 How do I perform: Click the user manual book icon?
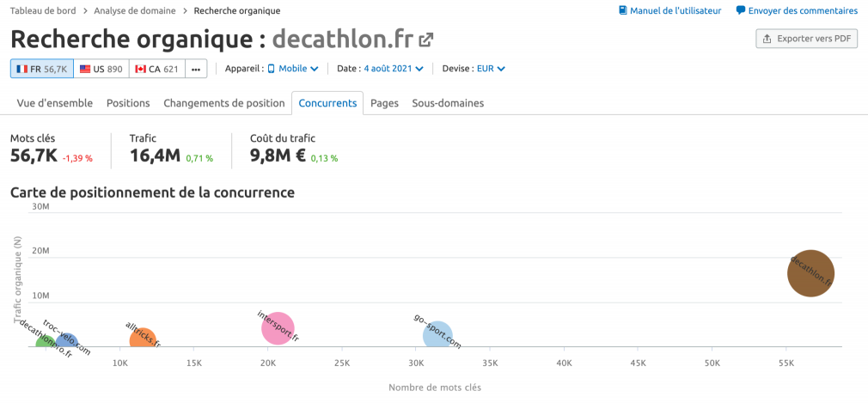[623, 10]
